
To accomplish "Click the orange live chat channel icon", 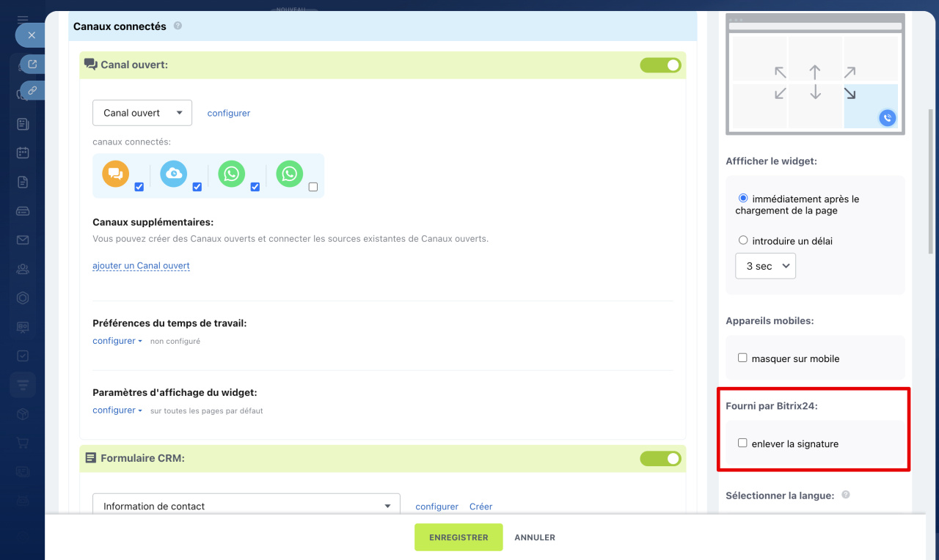I will (x=115, y=174).
